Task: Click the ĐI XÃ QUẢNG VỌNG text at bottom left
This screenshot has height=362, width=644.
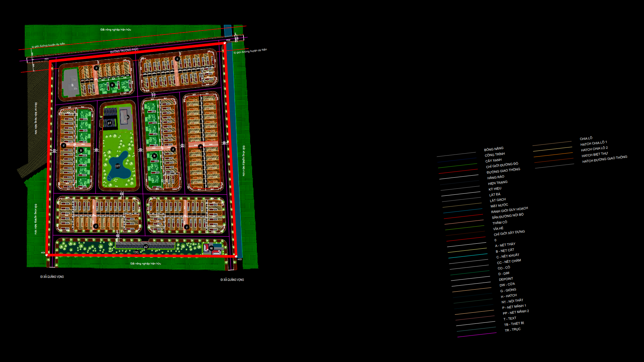Action: (x=52, y=277)
